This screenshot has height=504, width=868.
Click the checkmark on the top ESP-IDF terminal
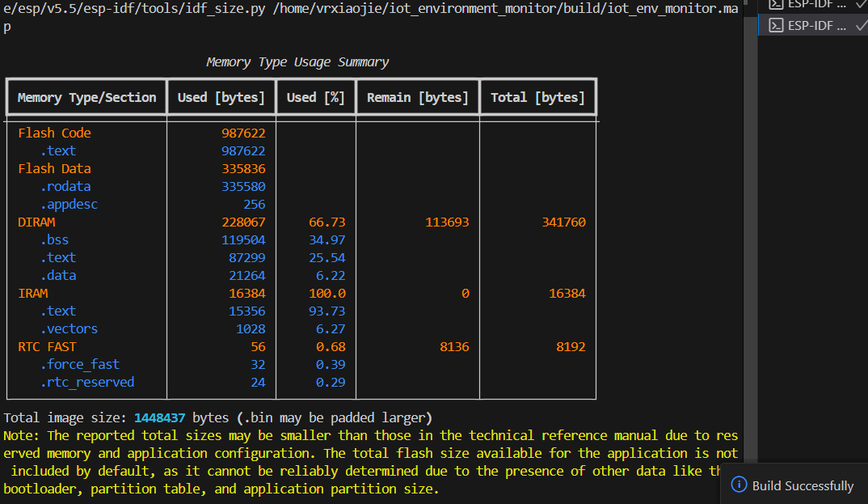[860, 4]
